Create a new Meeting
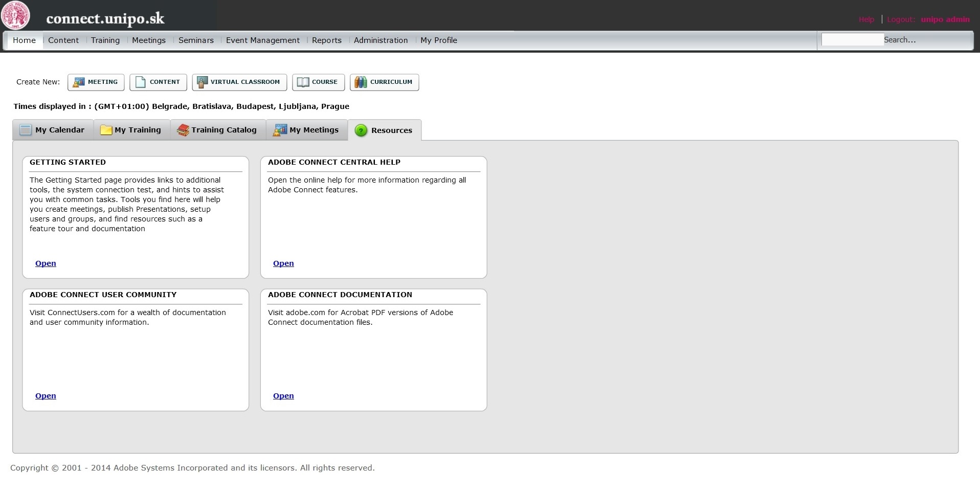 96,82
